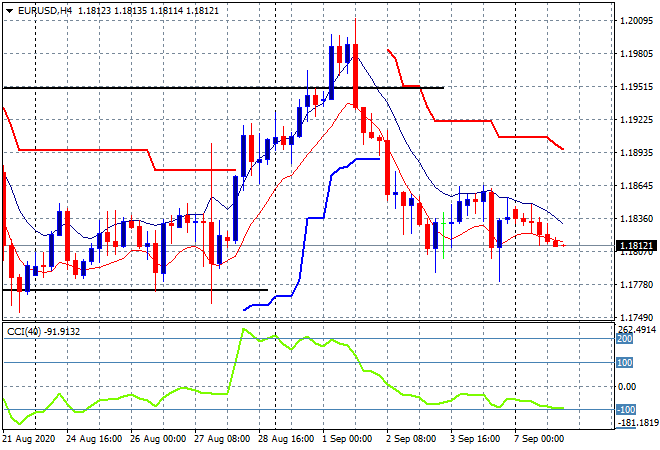660x450 pixels.
Task: Click the 1.18645 price scale value
Action: pyautogui.click(x=636, y=186)
